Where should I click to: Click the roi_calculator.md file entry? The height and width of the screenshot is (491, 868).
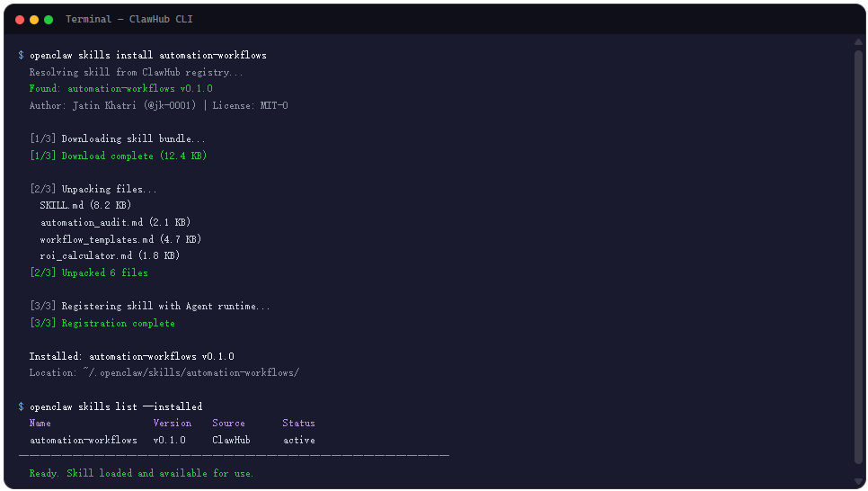[110, 256]
